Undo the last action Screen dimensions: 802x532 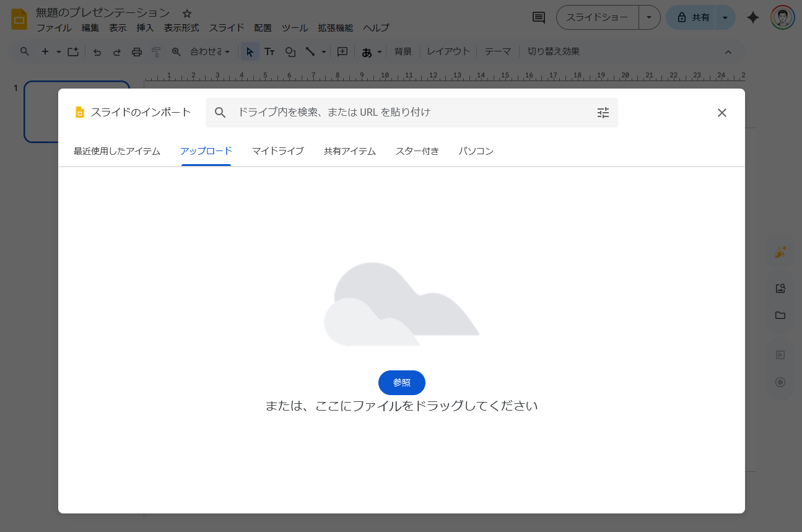[97, 51]
